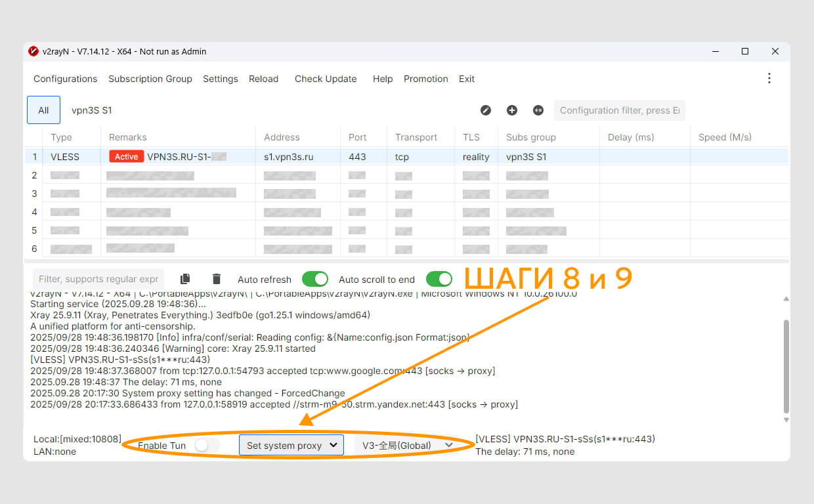Click Reload to restart the core

point(263,79)
